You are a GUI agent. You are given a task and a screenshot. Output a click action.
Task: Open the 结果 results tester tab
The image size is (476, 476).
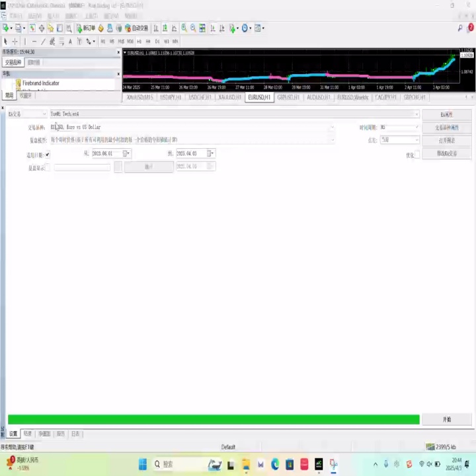coord(27,434)
